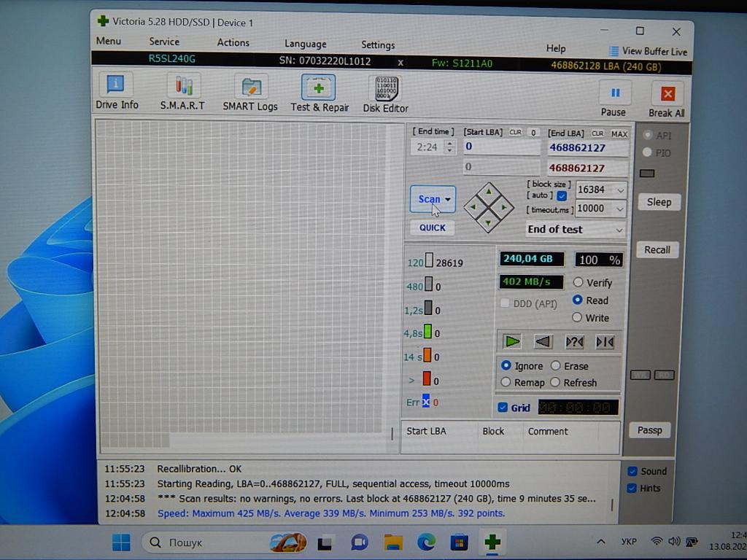
Task: Click the right arrow on the diamond navigator
Action: [504, 207]
